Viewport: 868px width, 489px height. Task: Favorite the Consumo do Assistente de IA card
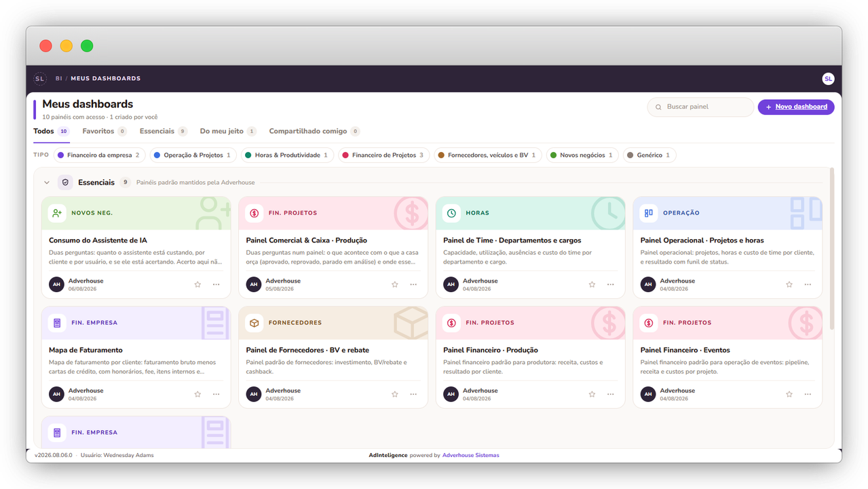pyautogui.click(x=197, y=285)
